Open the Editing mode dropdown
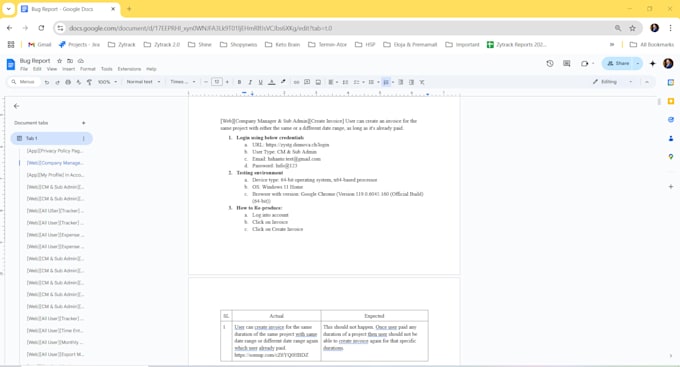The image size is (680, 367). (x=612, y=82)
